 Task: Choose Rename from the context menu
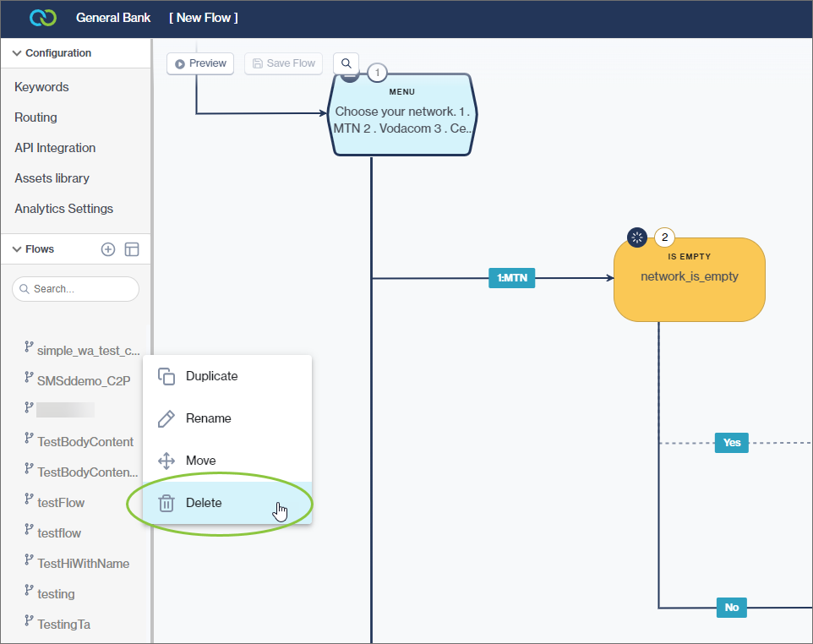[x=208, y=418]
